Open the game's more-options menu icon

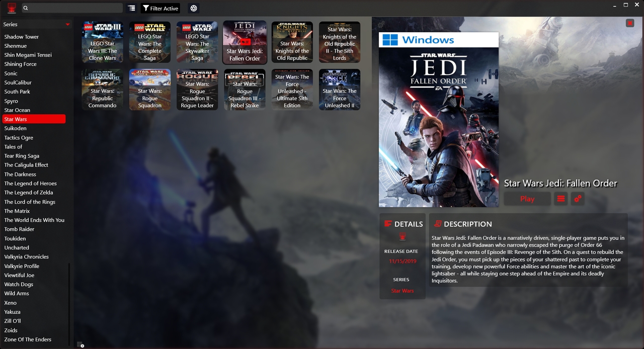point(561,199)
